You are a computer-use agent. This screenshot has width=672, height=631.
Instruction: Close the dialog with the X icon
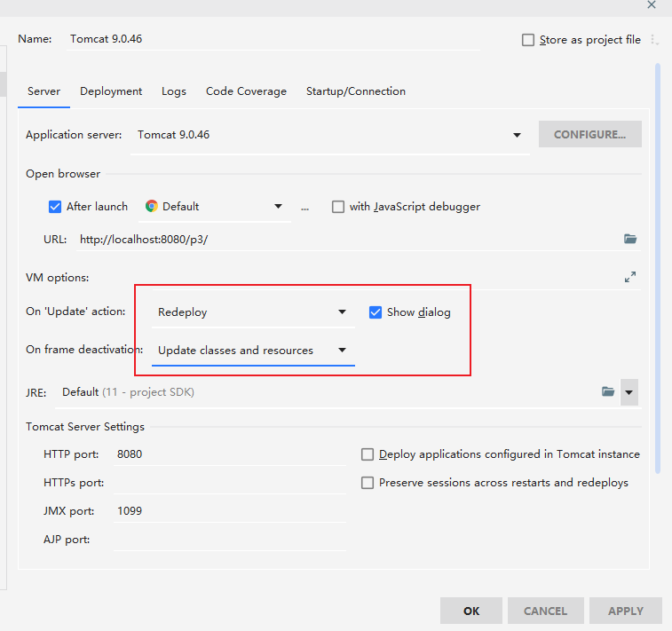tap(652, 4)
